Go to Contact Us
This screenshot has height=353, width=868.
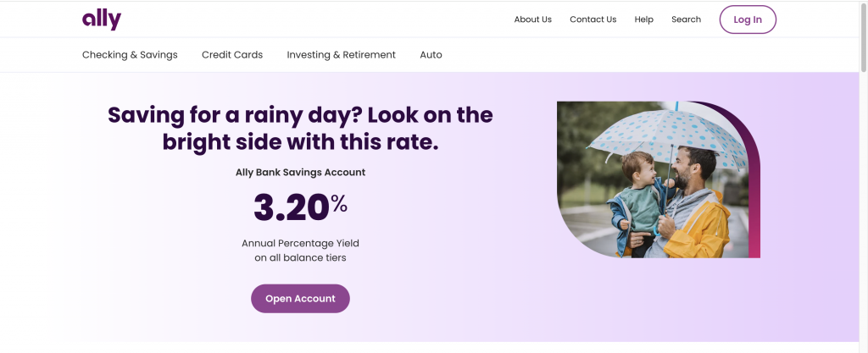593,19
